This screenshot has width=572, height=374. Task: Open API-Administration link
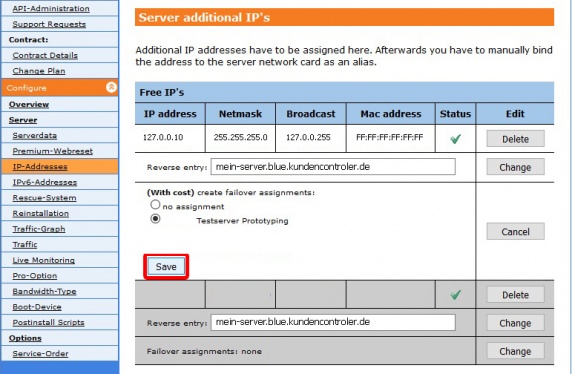pyautogui.click(x=51, y=8)
